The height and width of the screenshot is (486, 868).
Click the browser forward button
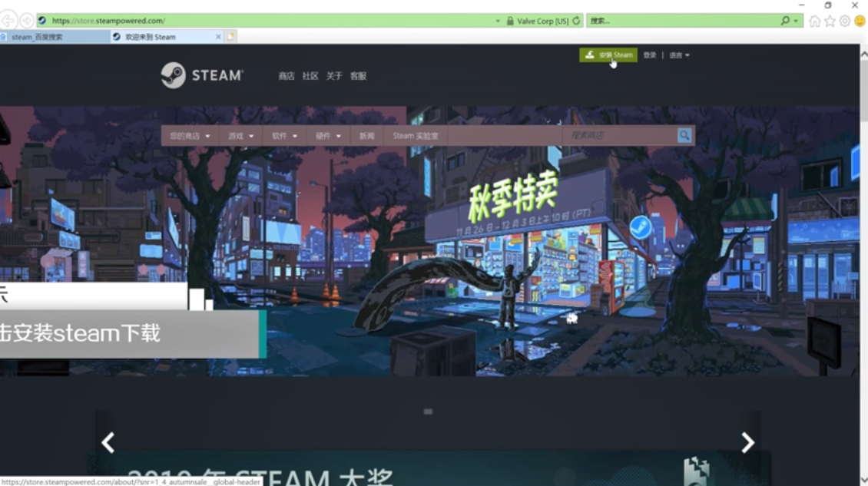tap(26, 21)
